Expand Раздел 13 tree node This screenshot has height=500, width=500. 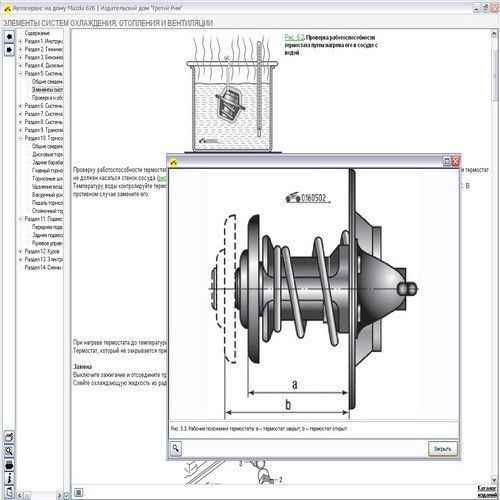point(21,259)
